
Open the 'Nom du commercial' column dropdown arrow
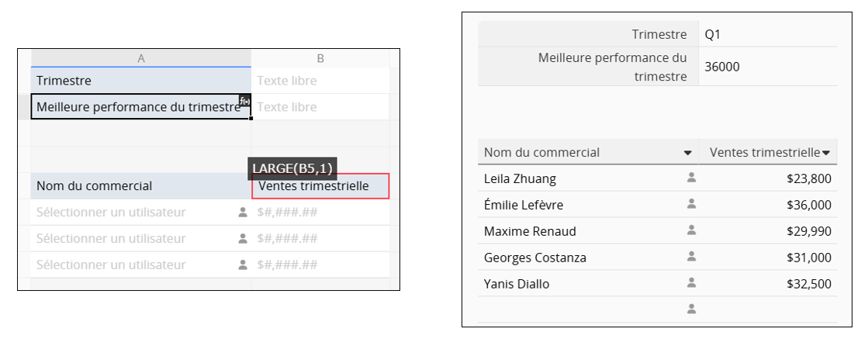point(688,153)
